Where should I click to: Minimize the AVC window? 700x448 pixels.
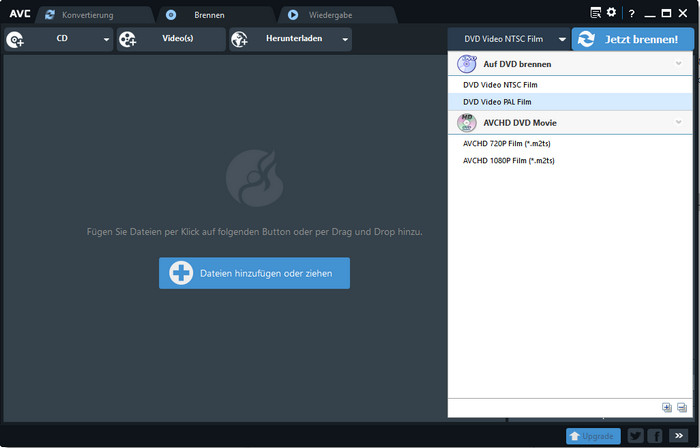(x=650, y=16)
